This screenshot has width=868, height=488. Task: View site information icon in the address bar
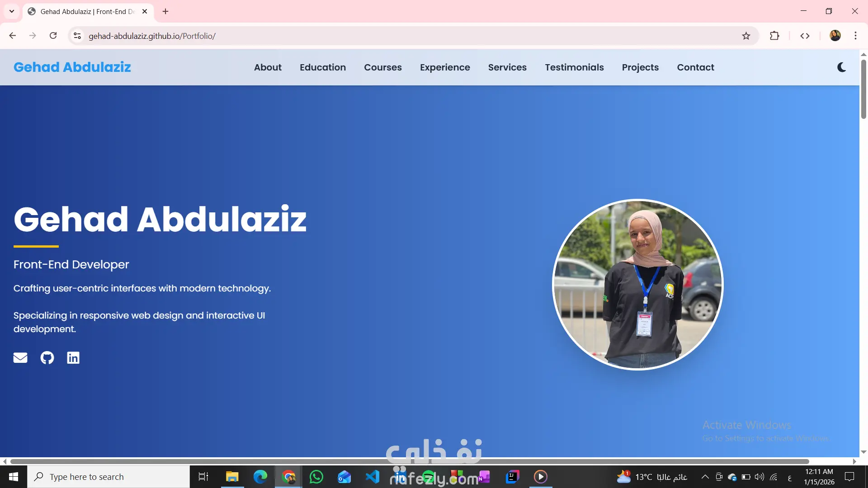click(77, 36)
